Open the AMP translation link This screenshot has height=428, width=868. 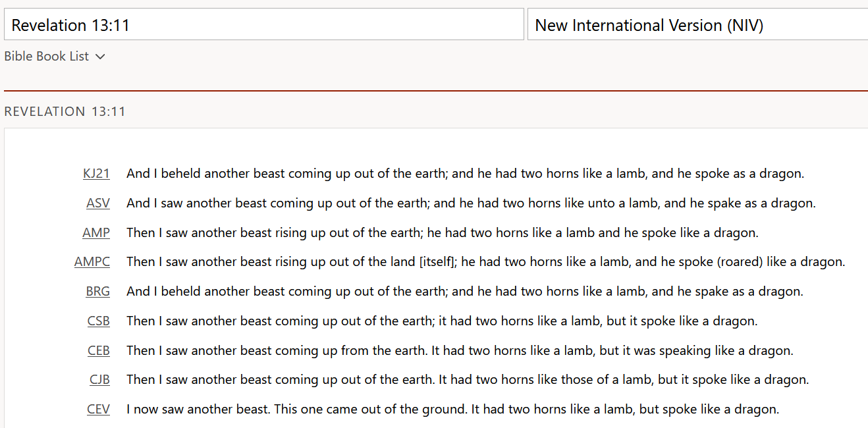(x=96, y=233)
